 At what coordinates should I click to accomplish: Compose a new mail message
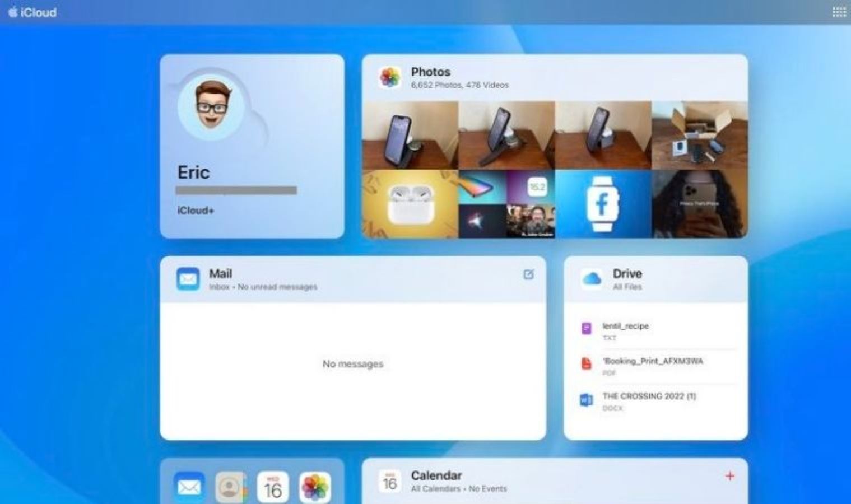click(x=528, y=274)
